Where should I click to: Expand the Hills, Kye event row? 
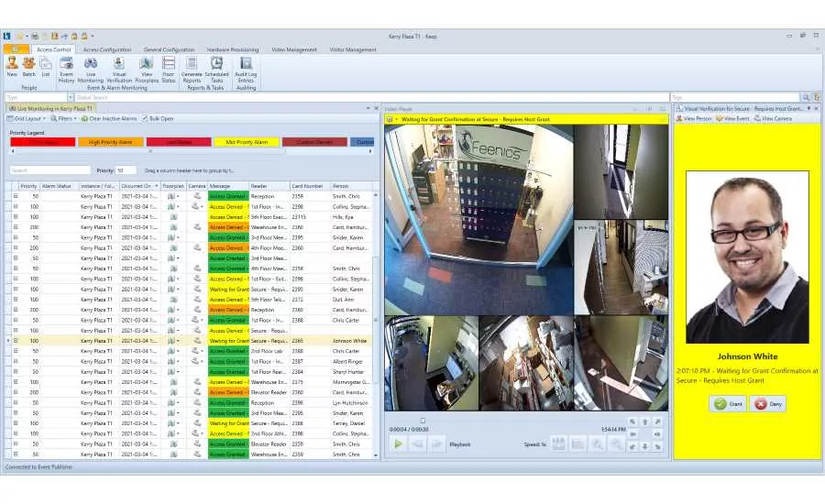(16, 217)
